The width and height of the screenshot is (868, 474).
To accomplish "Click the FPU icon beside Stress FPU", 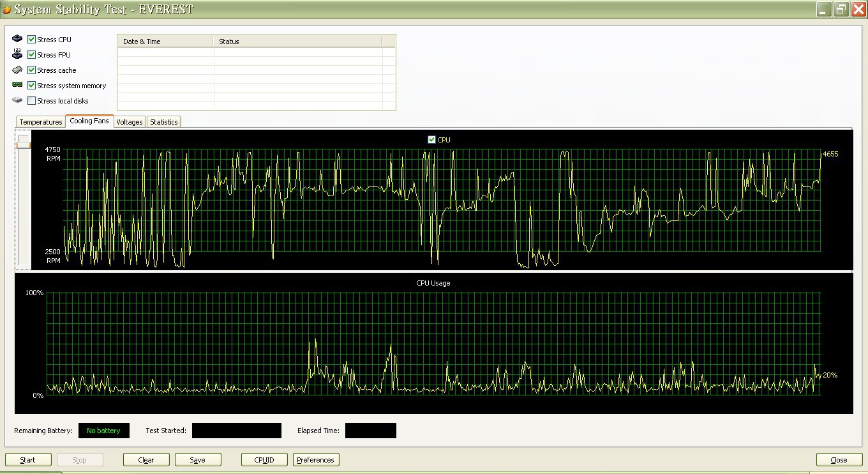I will 17,55.
